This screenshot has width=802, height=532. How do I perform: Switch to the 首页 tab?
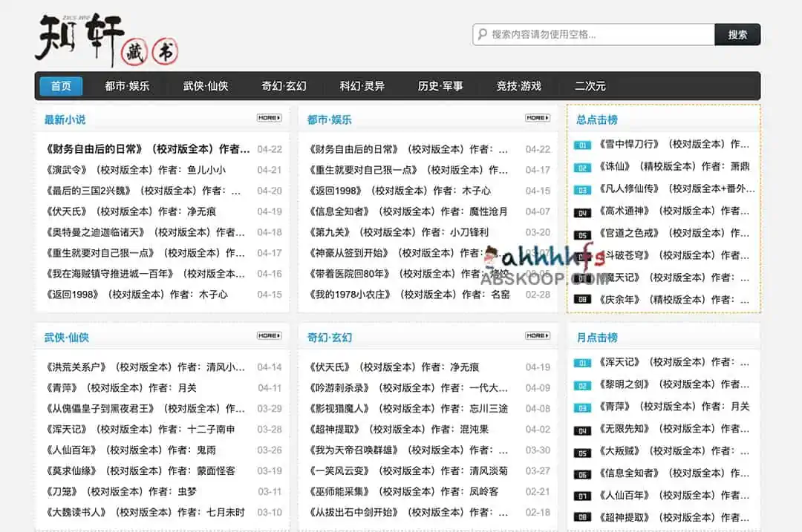click(59, 86)
